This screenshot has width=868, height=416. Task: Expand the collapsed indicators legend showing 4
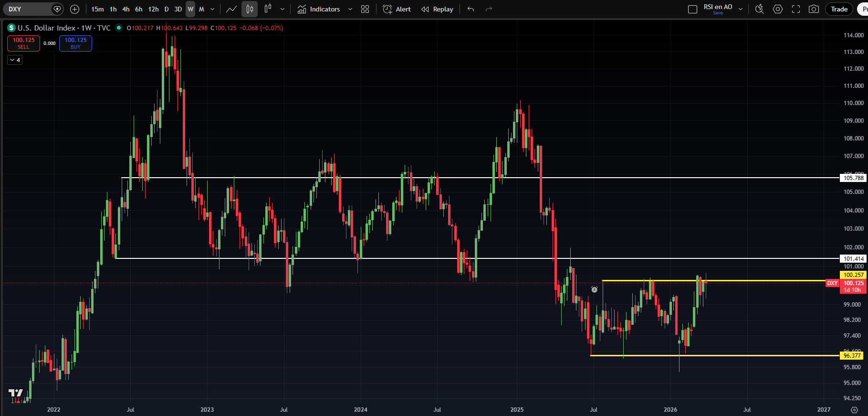click(x=15, y=60)
